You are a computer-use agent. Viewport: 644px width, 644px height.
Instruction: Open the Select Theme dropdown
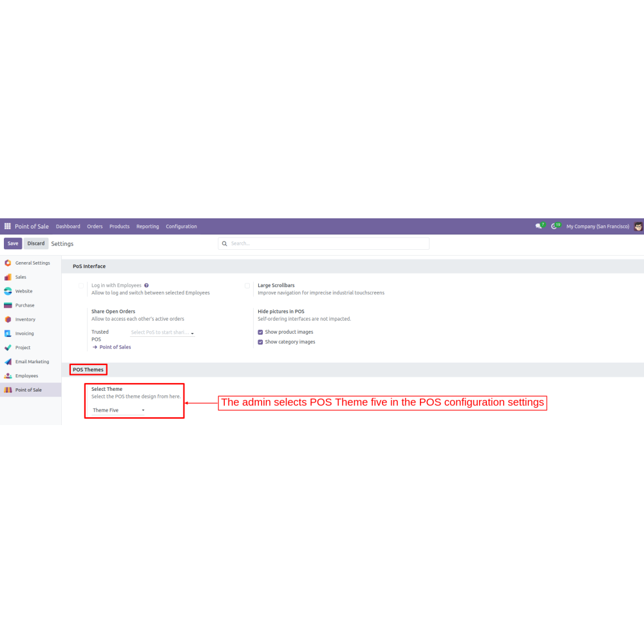pyautogui.click(x=118, y=410)
